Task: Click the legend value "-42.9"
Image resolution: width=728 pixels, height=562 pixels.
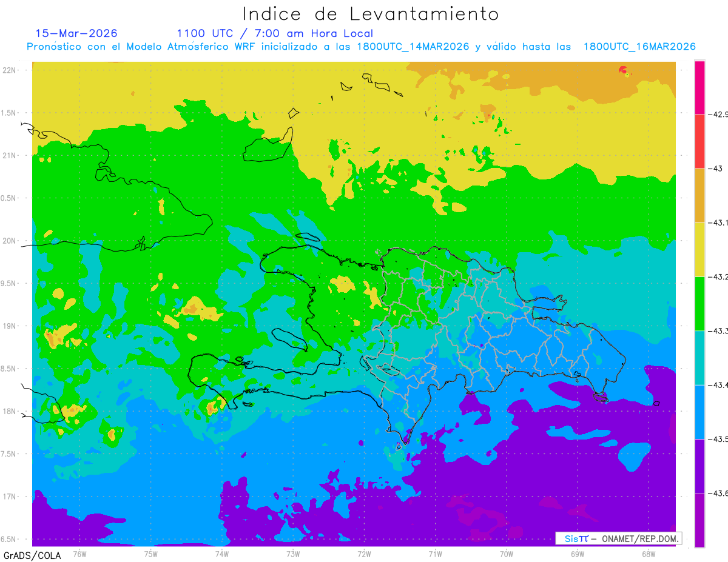Action: (719, 114)
